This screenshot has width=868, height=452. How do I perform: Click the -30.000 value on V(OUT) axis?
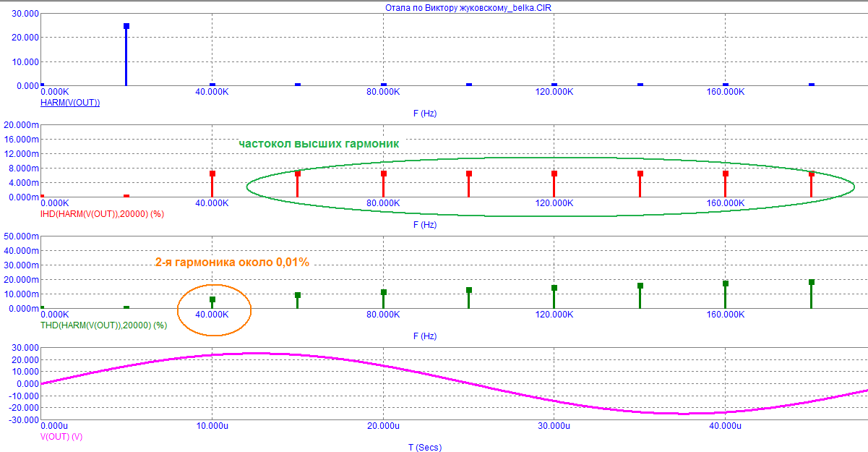(x=23, y=419)
